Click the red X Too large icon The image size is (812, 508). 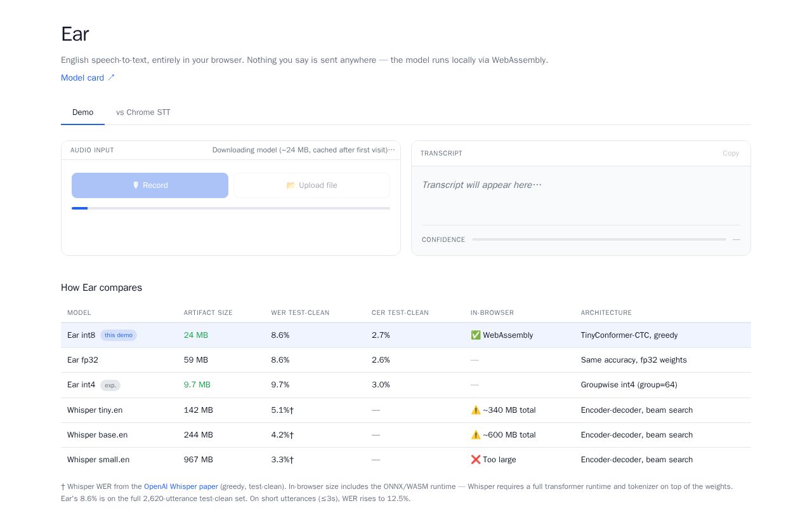click(476, 460)
